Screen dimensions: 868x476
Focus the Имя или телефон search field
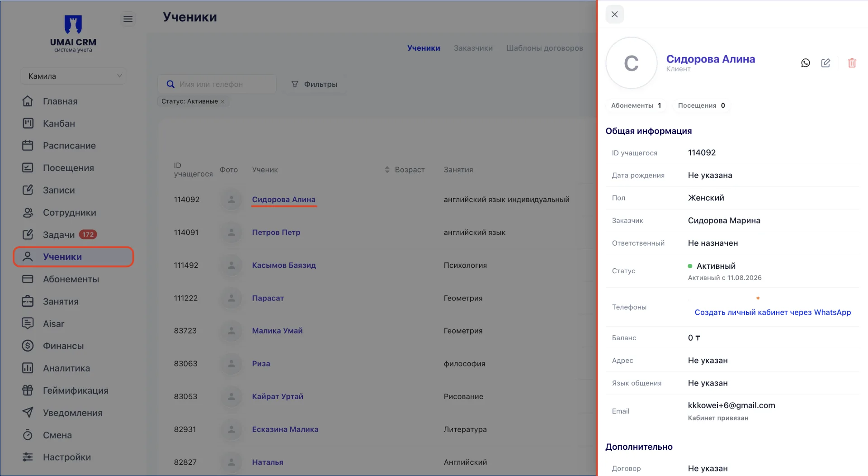click(x=217, y=84)
